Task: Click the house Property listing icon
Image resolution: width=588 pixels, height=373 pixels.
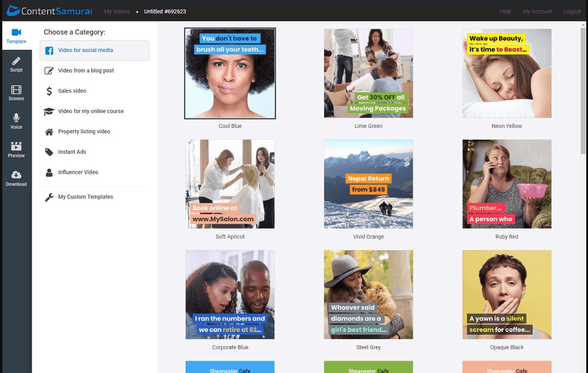Action: (49, 132)
